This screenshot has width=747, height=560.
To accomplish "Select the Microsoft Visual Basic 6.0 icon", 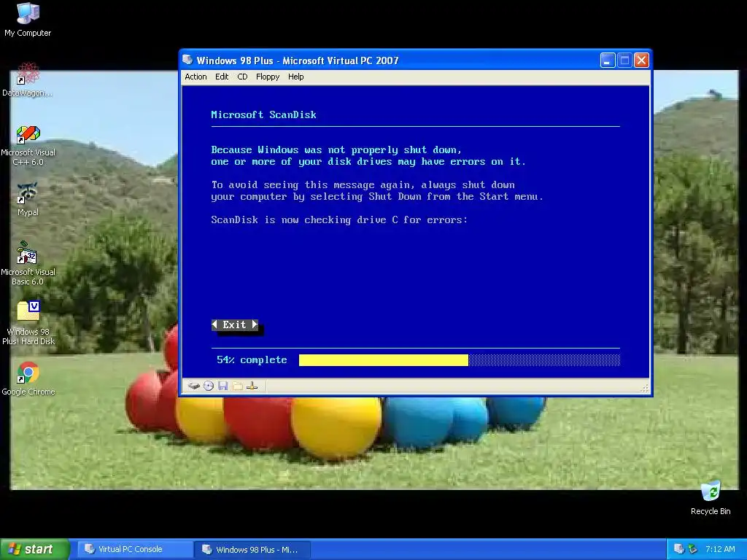I will (x=28, y=263).
